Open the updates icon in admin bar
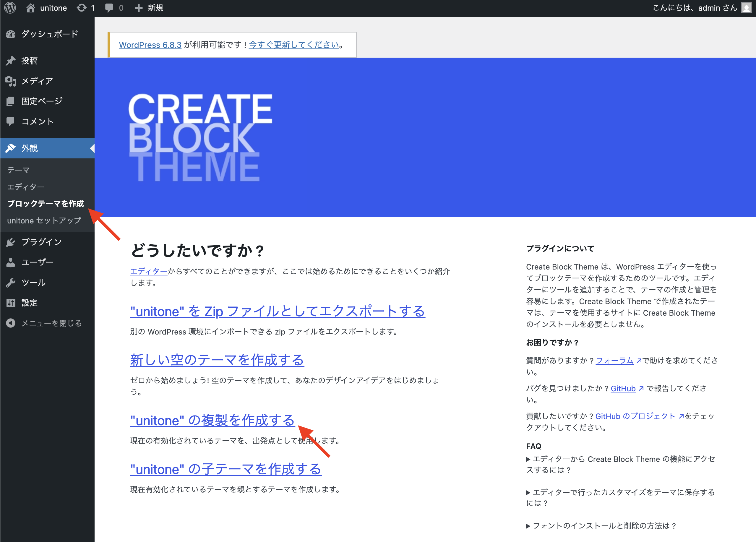 point(82,8)
